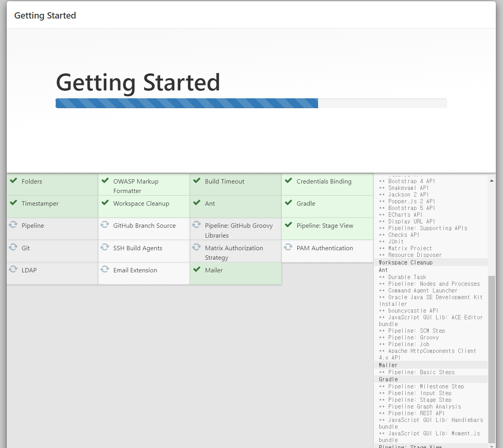Screen dimensions: 503x448
Task: Click the installation progress bar
Action: [251, 103]
